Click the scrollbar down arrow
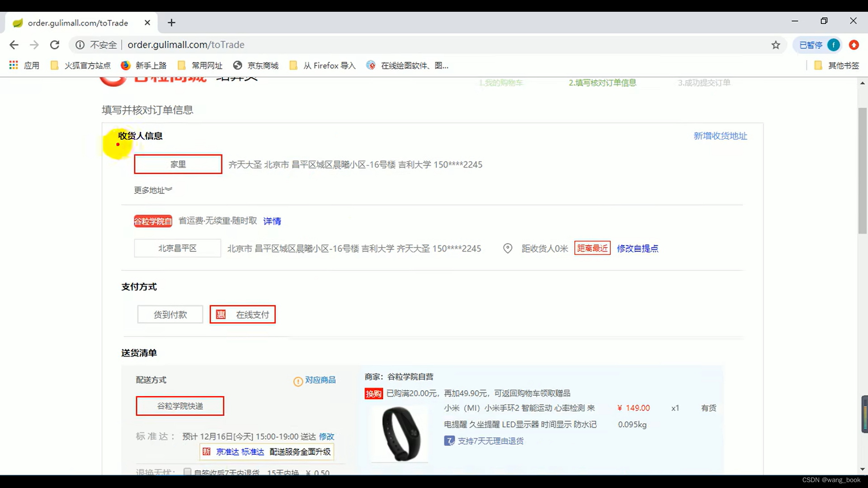 (863, 469)
